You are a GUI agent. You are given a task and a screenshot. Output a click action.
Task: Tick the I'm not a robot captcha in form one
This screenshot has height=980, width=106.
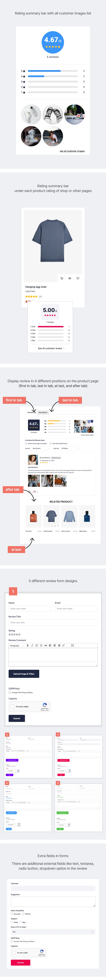[x=12, y=706]
